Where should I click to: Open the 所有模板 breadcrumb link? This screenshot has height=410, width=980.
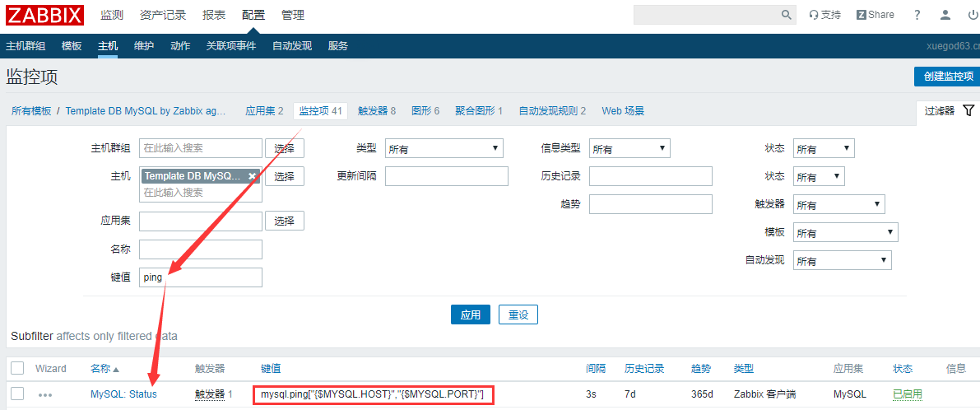coord(31,110)
